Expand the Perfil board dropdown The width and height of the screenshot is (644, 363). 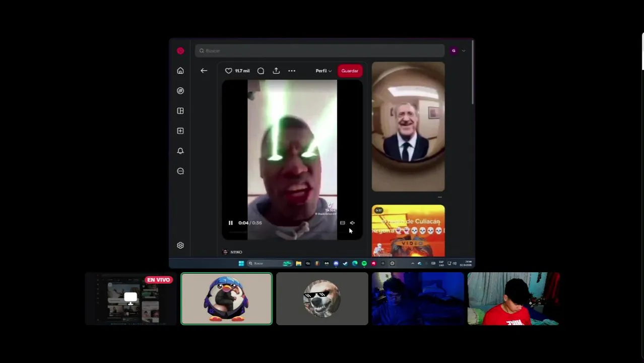point(324,71)
